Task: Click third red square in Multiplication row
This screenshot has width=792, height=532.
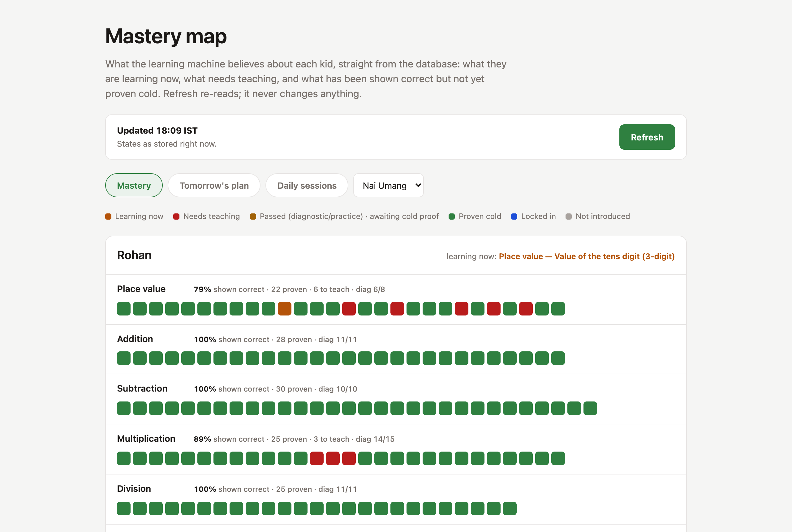Action: pyautogui.click(x=349, y=458)
